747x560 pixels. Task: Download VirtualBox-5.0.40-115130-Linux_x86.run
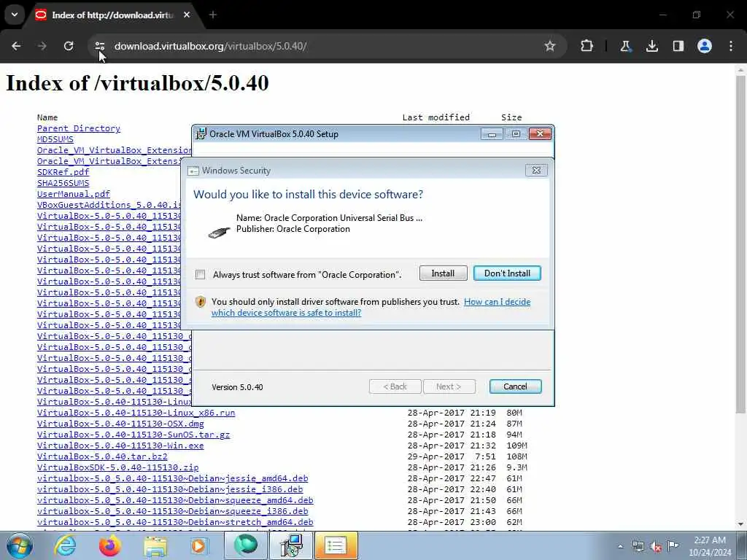point(136,413)
